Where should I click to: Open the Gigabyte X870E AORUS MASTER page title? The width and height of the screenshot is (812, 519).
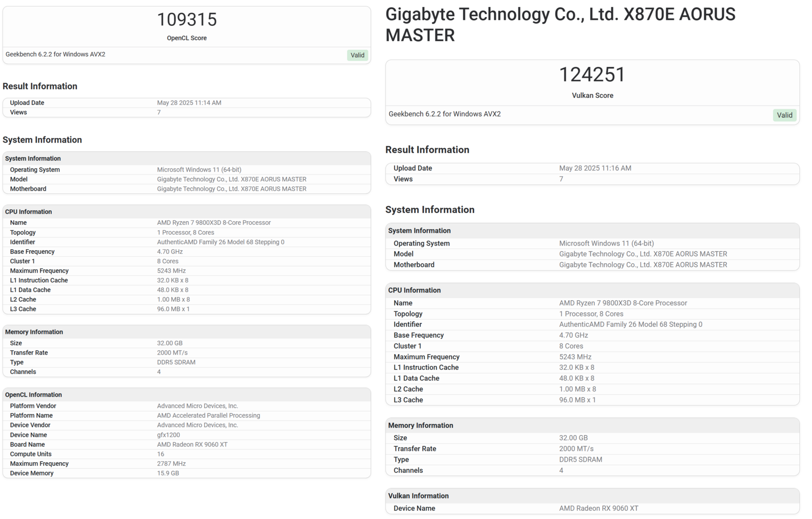point(560,24)
